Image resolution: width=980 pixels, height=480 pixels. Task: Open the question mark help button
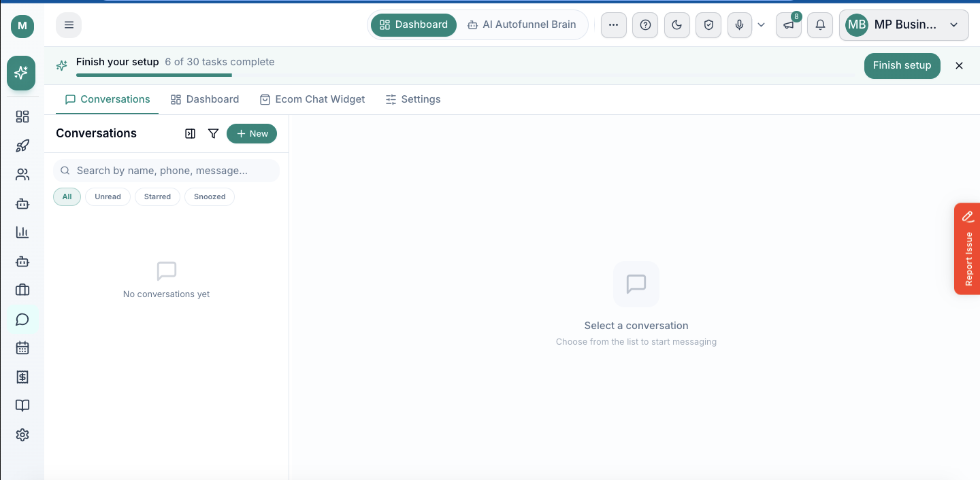tap(645, 25)
